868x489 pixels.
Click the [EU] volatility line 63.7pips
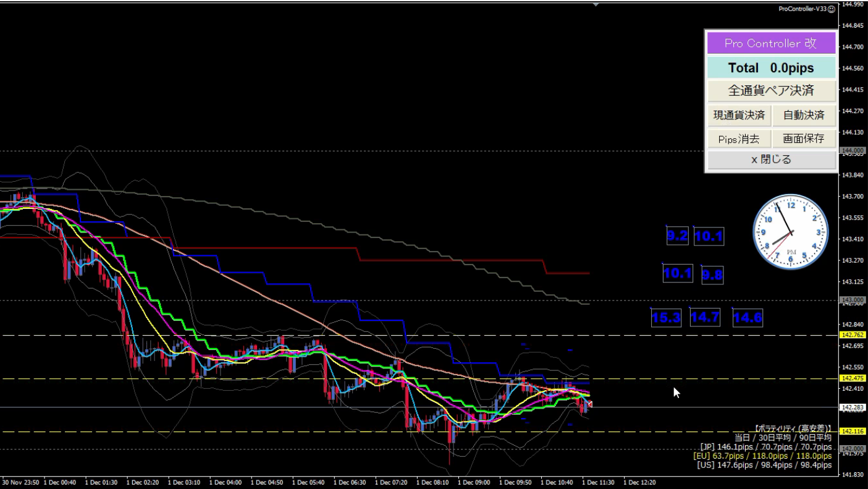(x=762, y=456)
